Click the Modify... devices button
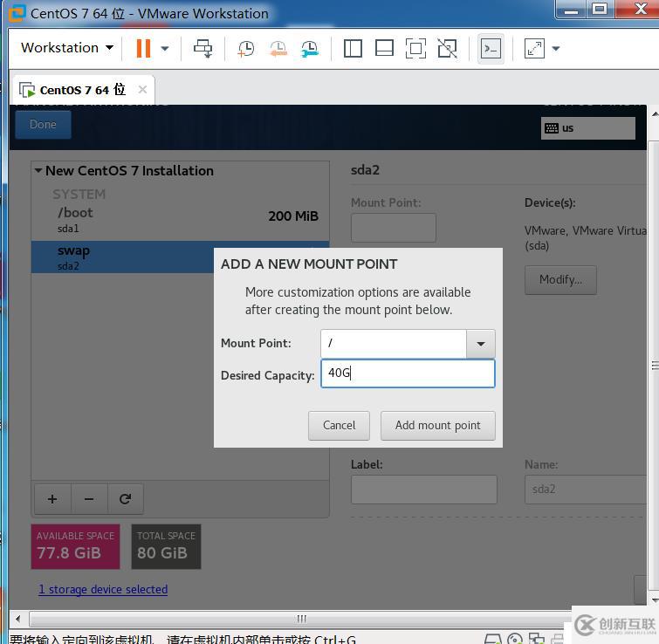Viewport: 659px width, 644px height. 560,280
